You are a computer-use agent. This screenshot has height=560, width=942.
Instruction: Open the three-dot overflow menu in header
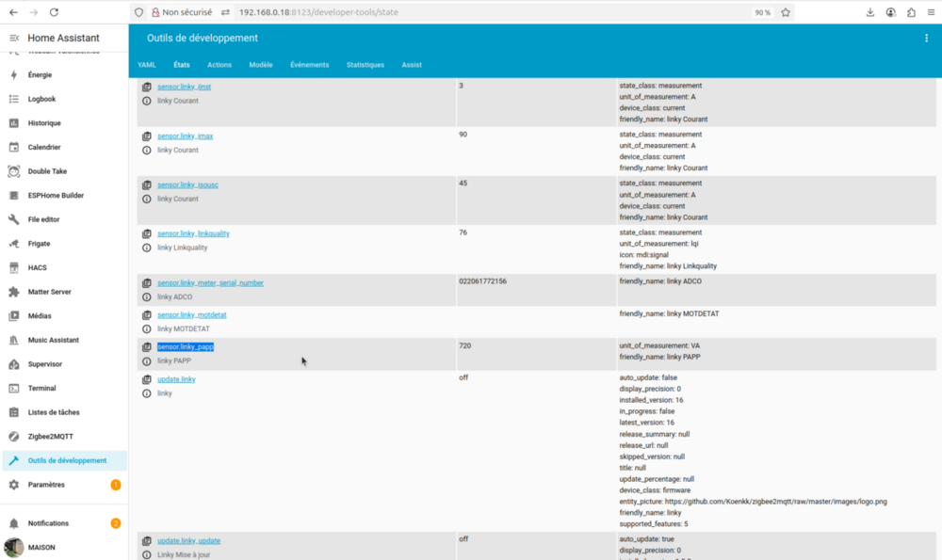pyautogui.click(x=926, y=38)
